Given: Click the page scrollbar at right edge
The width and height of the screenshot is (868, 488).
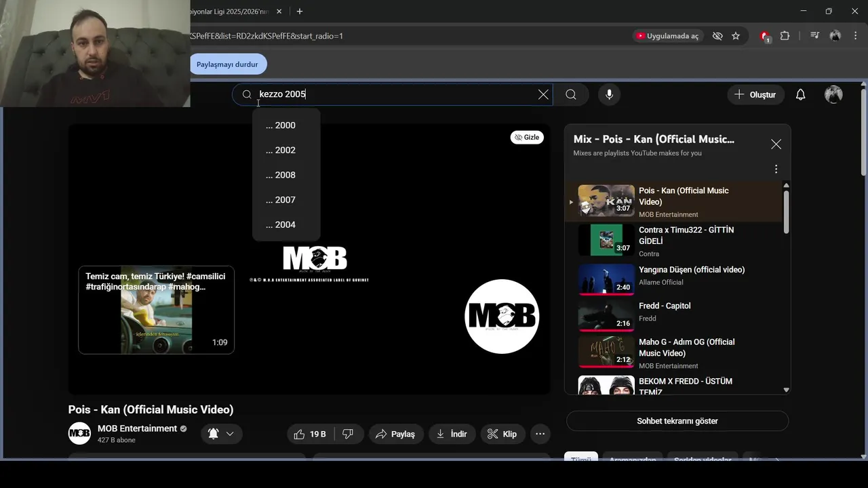Looking at the screenshot, I should pyautogui.click(x=863, y=133).
